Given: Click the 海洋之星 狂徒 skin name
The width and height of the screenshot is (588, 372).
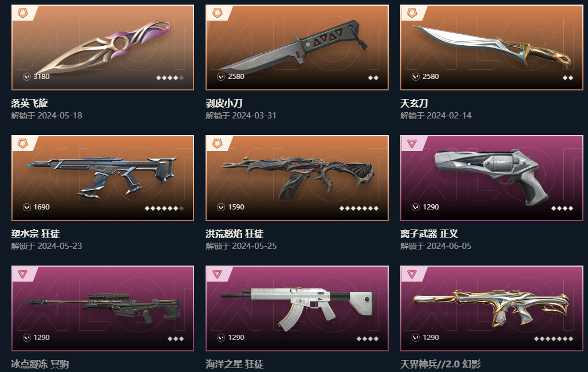Looking at the screenshot, I should pyautogui.click(x=235, y=364).
